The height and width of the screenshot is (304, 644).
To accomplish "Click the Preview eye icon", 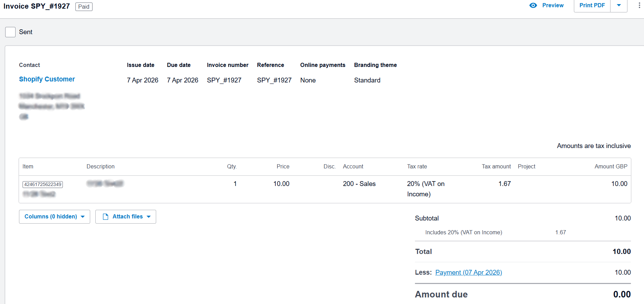I will coord(533,6).
